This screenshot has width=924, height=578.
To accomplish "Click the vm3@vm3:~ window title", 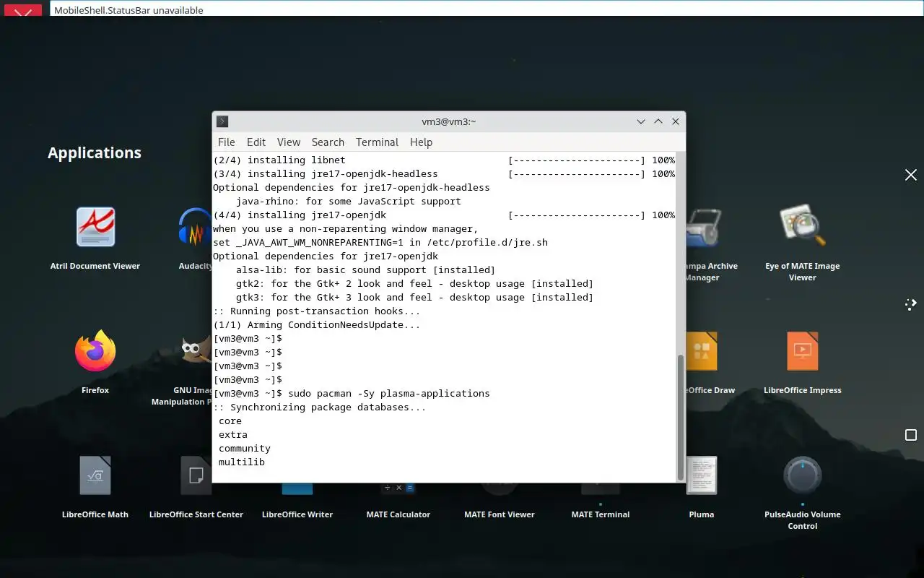I will (x=449, y=121).
